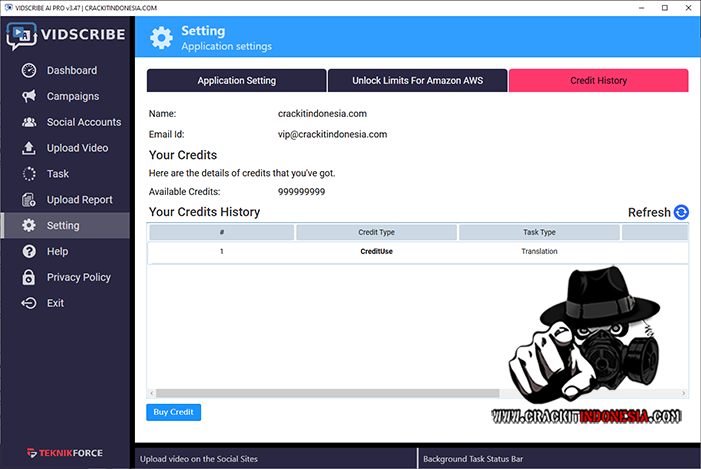Click the Exit arrow icon

tap(29, 303)
